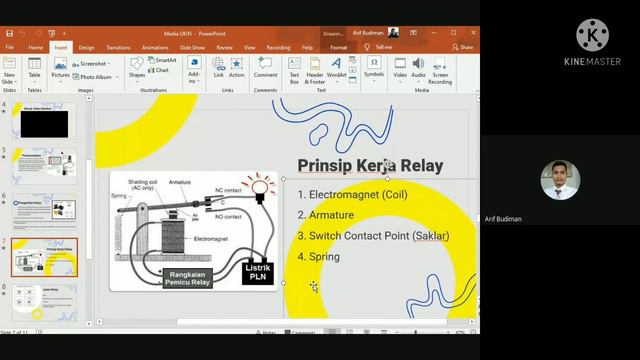
Task: Click the 'Prinsip Kerja Relay' slide title
Action: pyautogui.click(x=370, y=165)
